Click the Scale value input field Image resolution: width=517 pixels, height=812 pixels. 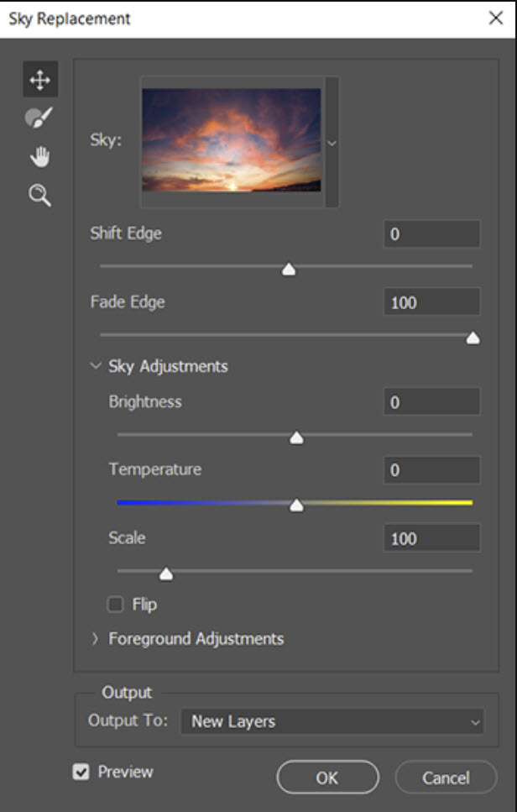(432, 538)
